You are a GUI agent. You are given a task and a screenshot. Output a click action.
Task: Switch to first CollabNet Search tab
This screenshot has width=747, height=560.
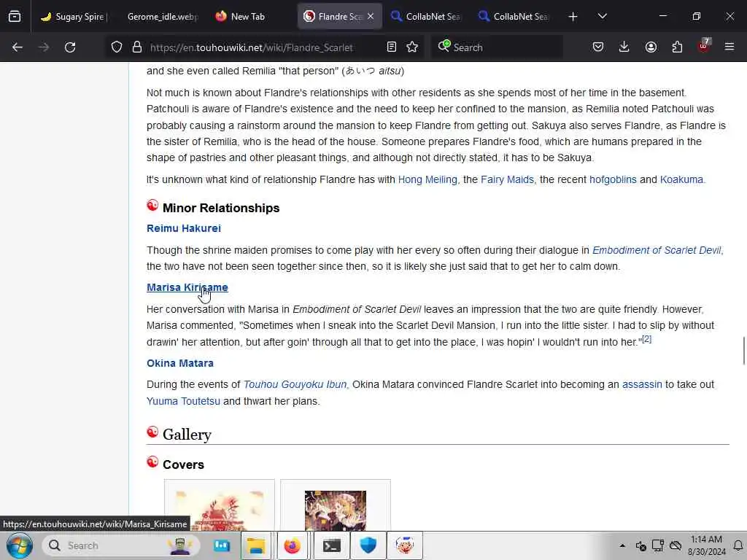pyautogui.click(x=425, y=17)
